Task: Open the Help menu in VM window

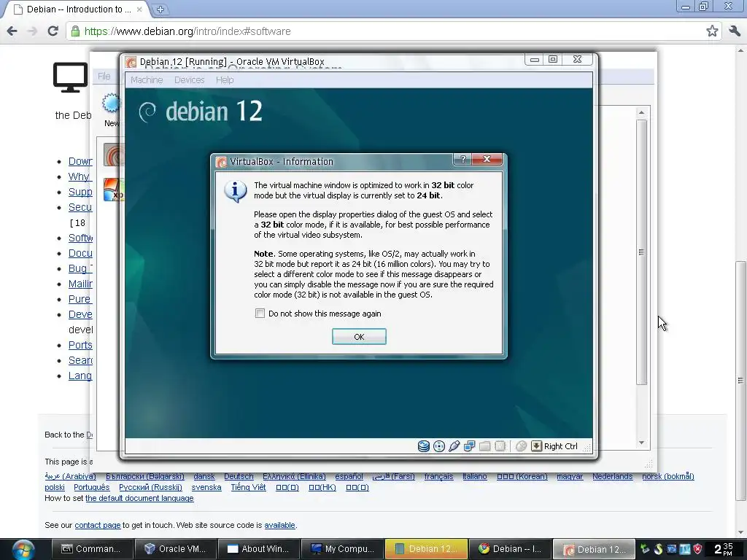Action: [225, 80]
